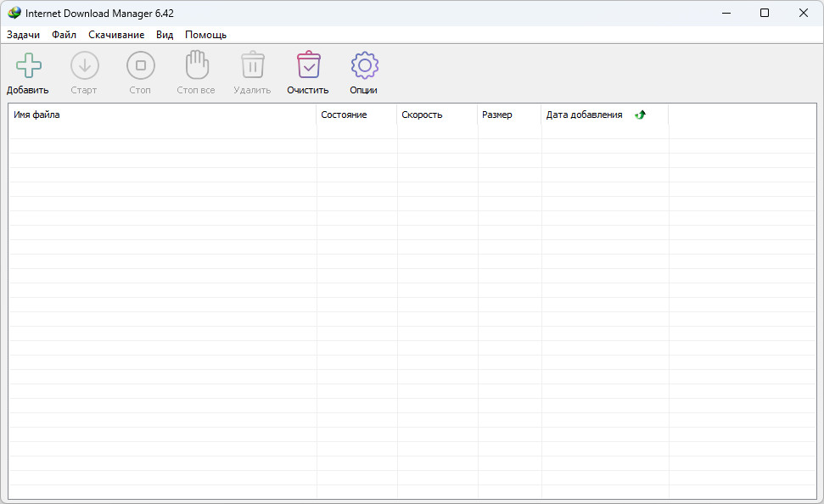
Task: Open the Задачи menu
Action: [24, 35]
